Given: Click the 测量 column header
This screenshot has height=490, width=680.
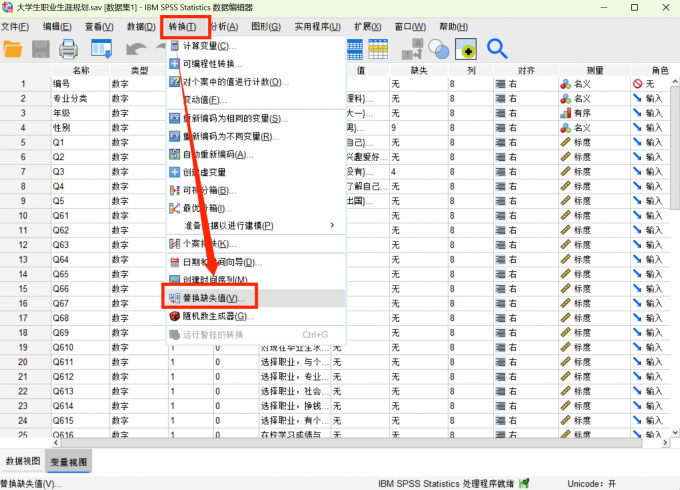Looking at the screenshot, I should click(x=595, y=70).
